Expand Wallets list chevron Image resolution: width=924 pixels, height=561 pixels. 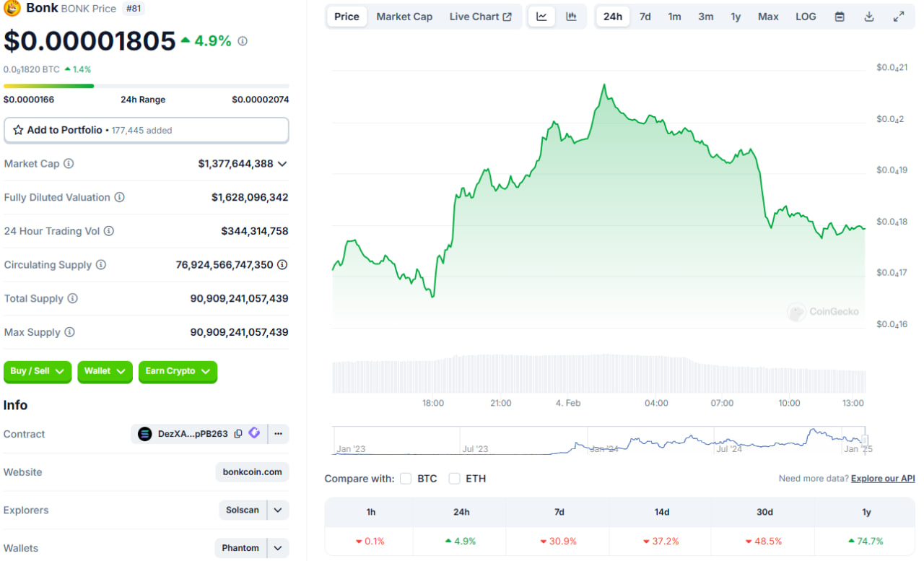click(x=278, y=548)
